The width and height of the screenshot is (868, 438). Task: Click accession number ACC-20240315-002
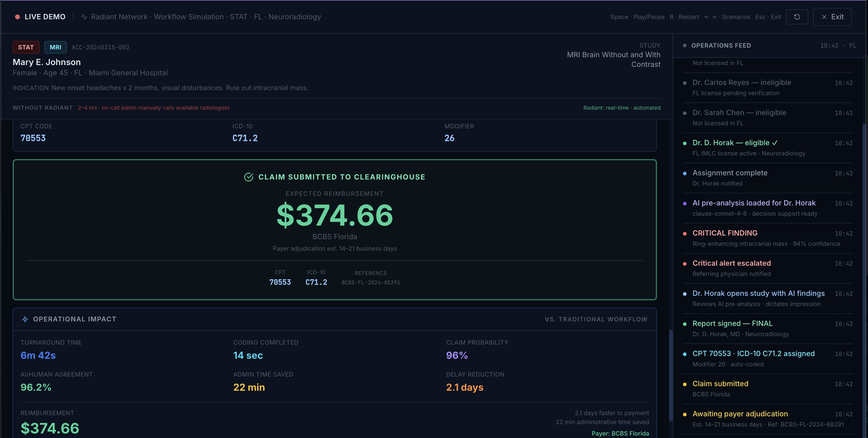[100, 48]
